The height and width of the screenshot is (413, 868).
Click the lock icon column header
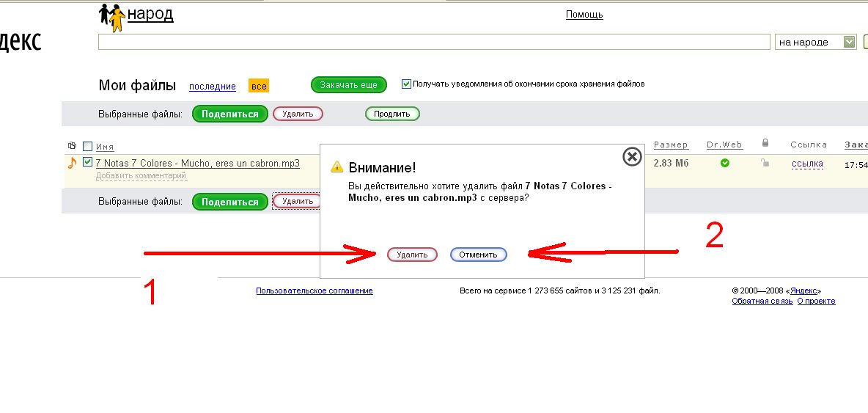765,143
